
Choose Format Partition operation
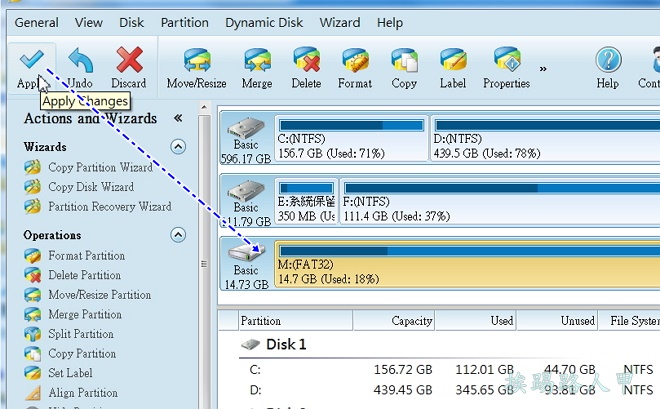[87, 255]
